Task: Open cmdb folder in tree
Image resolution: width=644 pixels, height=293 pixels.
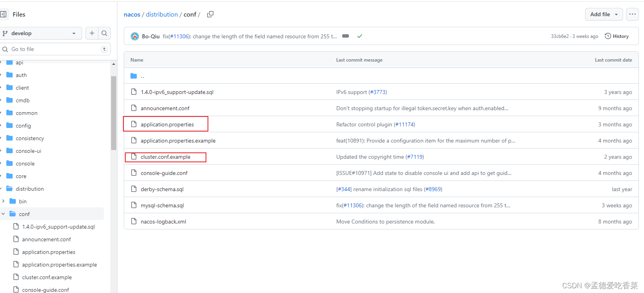Action: pyautogui.click(x=23, y=100)
